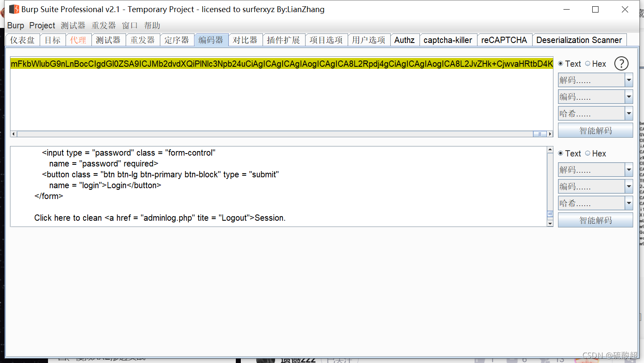Click the horizontal scrollbar left arrow in top panel

click(x=14, y=134)
